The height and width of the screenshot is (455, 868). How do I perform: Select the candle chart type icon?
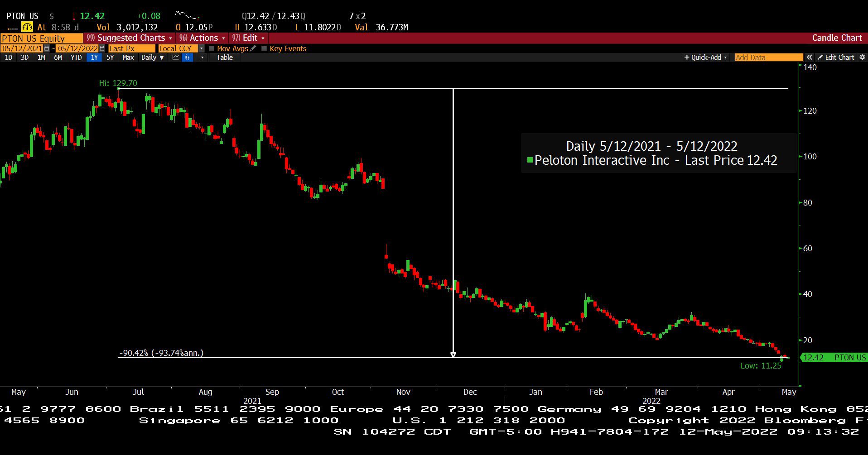tap(187, 57)
